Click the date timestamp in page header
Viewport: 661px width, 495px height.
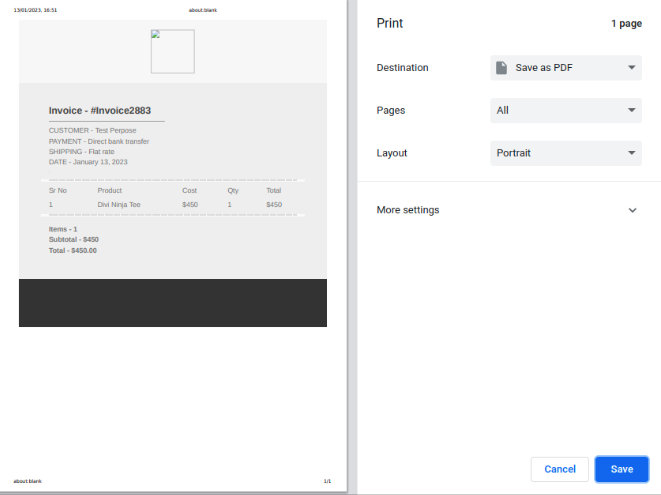[35, 10]
